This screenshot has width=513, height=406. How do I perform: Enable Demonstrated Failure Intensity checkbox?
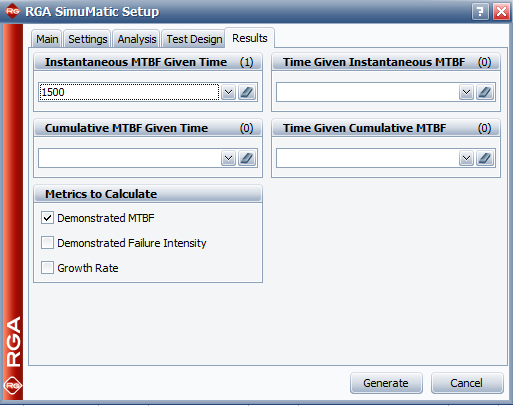pyautogui.click(x=47, y=243)
